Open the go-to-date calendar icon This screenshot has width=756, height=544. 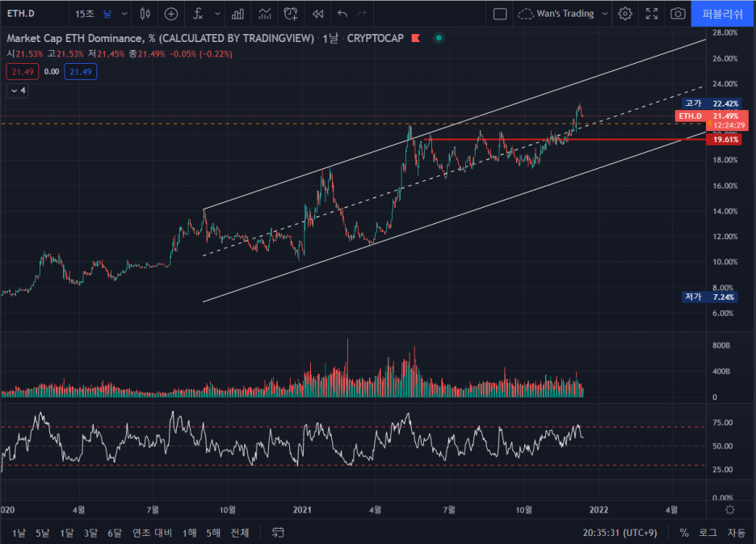point(278,533)
